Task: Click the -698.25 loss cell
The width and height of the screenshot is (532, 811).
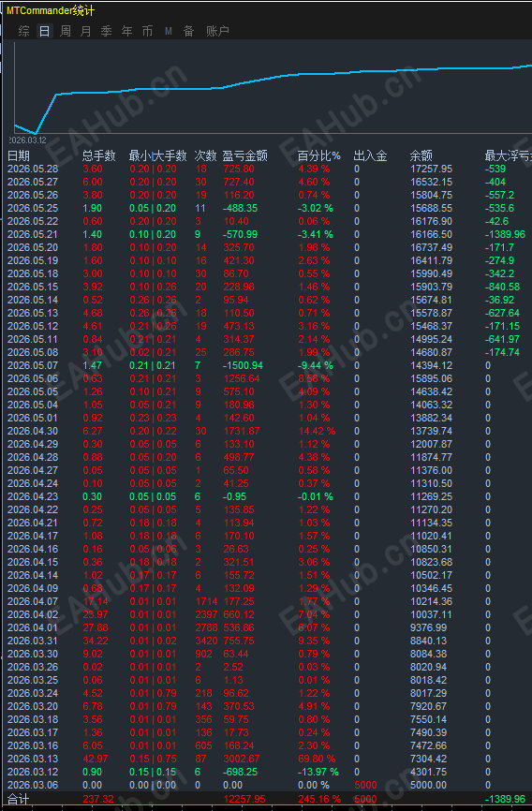Action: click(x=240, y=772)
